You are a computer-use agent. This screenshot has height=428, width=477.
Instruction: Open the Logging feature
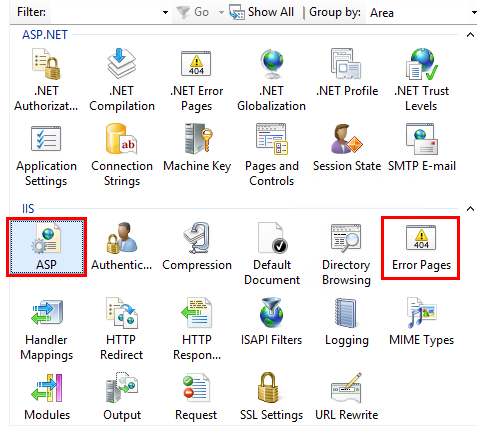(347, 322)
